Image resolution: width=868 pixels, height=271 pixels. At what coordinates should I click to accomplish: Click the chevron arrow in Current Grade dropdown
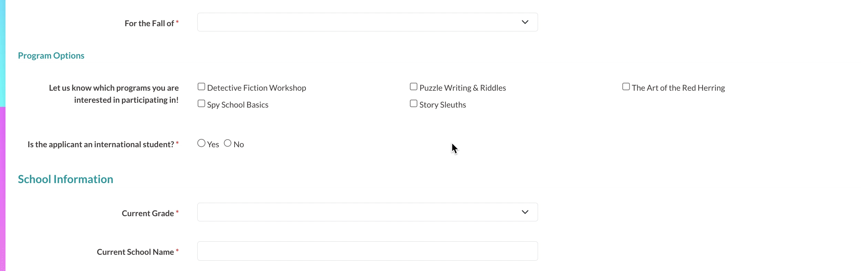pyautogui.click(x=525, y=212)
